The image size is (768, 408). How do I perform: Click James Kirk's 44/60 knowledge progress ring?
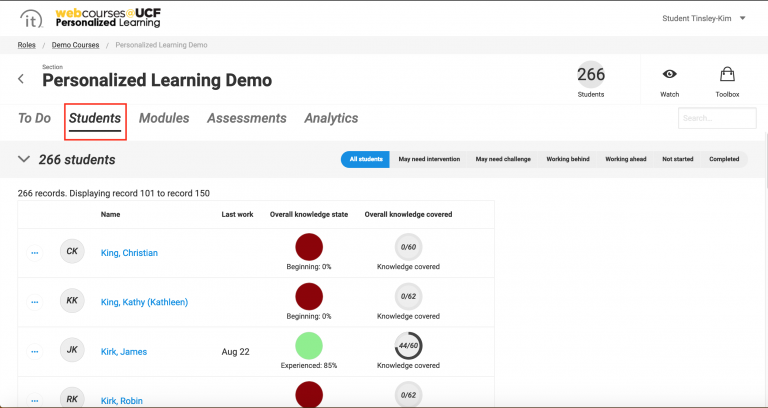408,346
